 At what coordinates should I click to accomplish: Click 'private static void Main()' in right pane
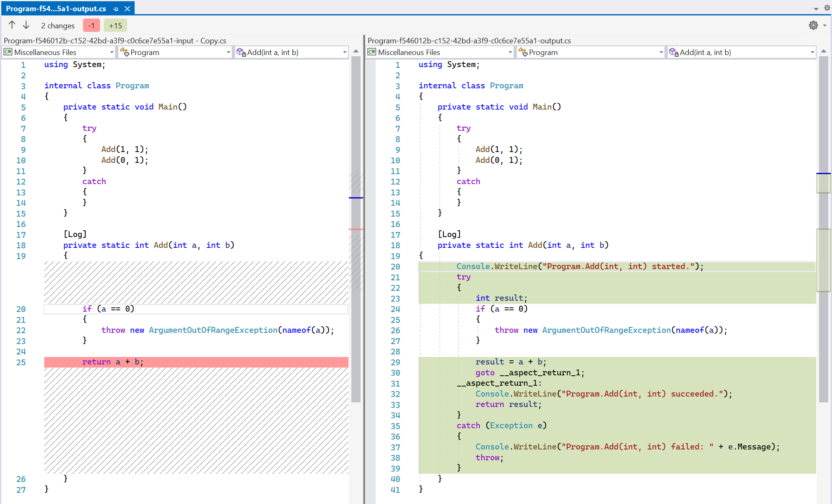pyautogui.click(x=499, y=107)
